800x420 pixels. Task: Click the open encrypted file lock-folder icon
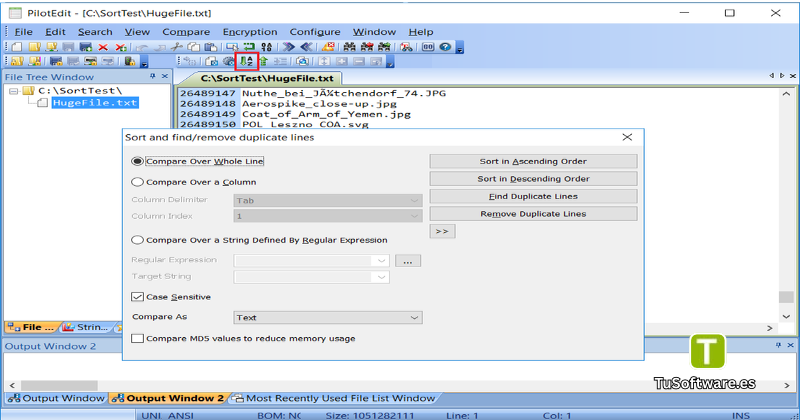click(x=17, y=61)
